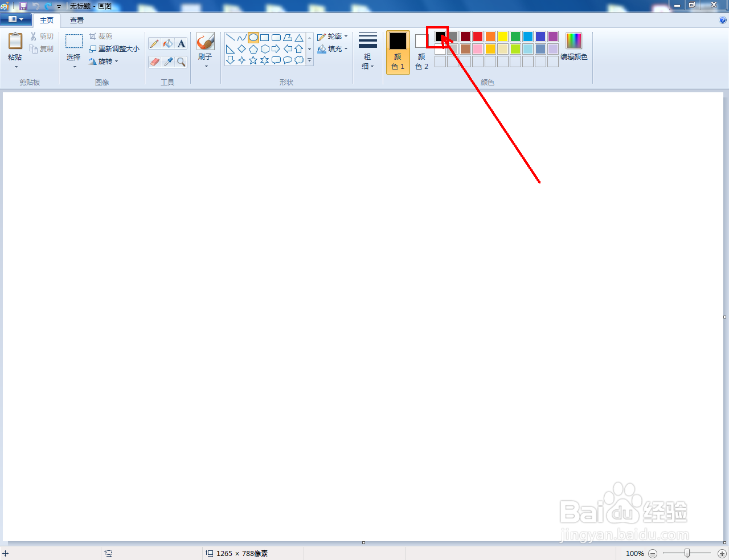Click the Save icon in title bar
This screenshot has width=729, height=560.
(23, 6)
